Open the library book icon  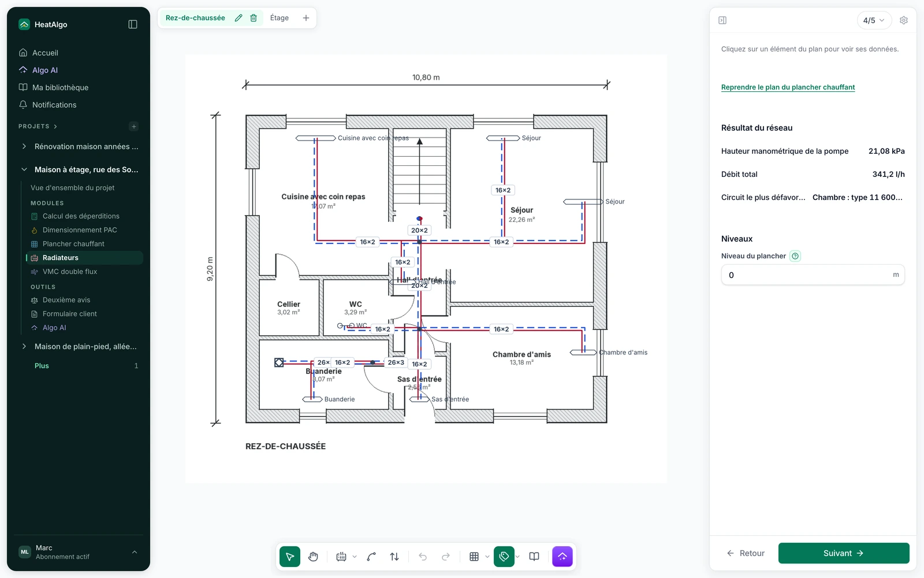534,557
